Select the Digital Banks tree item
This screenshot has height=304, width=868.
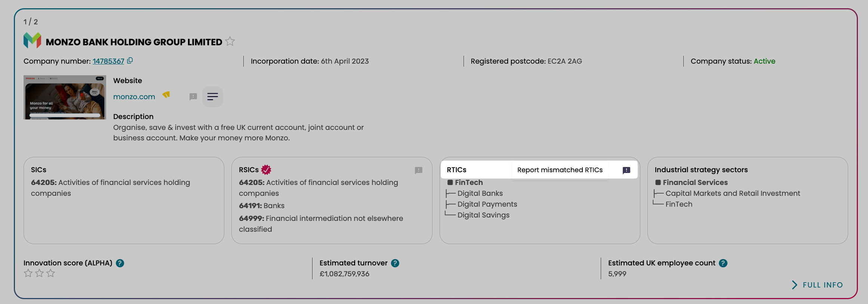pos(480,193)
